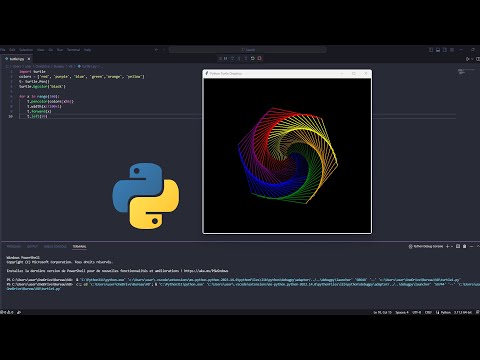Click the turtle.py breadcrumb item
The width and height of the screenshot is (480, 360).
point(89,66)
